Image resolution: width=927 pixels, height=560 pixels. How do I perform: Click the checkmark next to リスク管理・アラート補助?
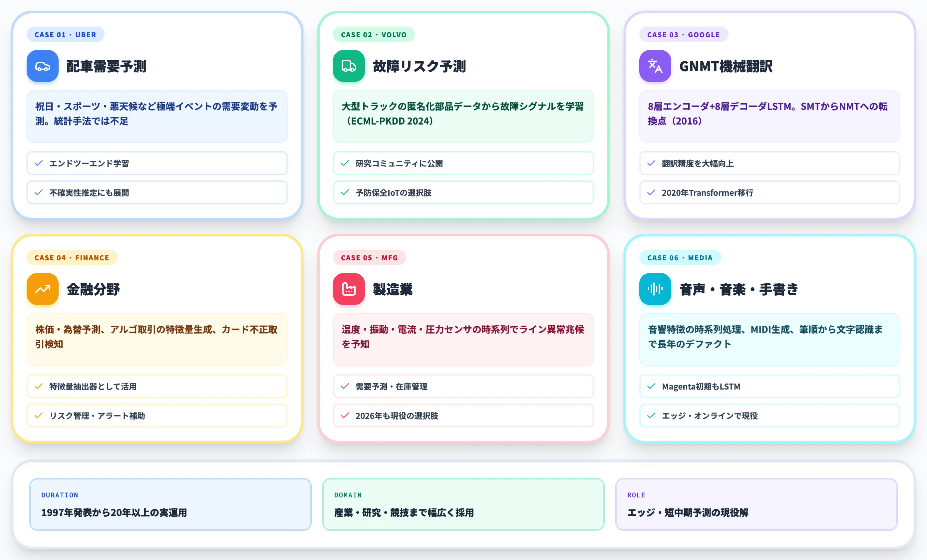pos(38,416)
